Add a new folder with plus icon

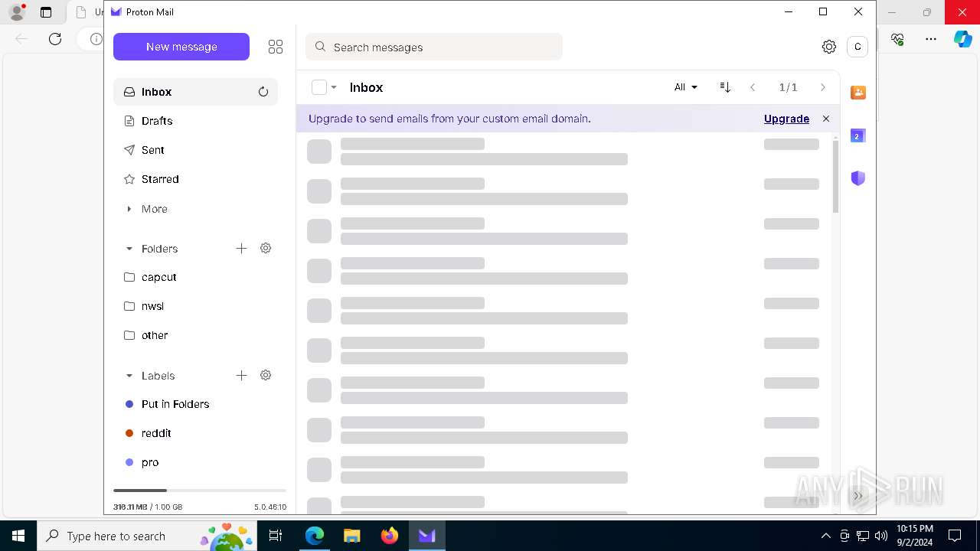241,248
